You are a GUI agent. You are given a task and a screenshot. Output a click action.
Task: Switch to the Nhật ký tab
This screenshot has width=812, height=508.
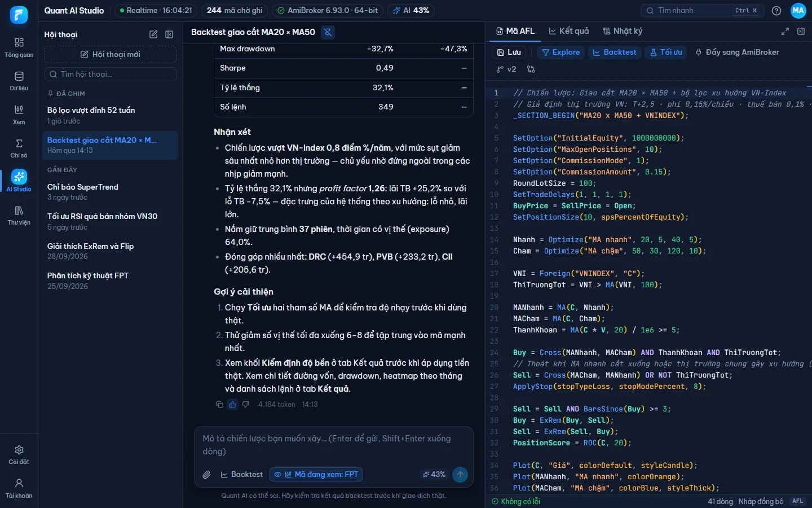(x=623, y=32)
